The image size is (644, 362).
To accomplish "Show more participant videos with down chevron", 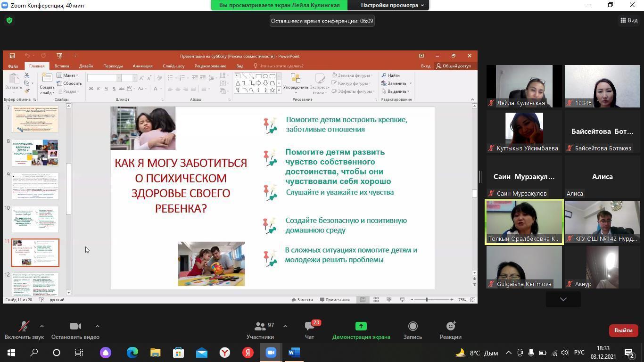I will (563, 299).
